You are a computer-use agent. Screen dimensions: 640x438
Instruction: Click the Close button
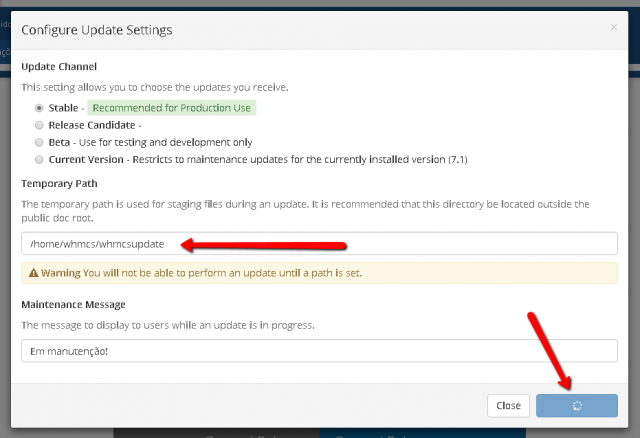[x=508, y=406]
